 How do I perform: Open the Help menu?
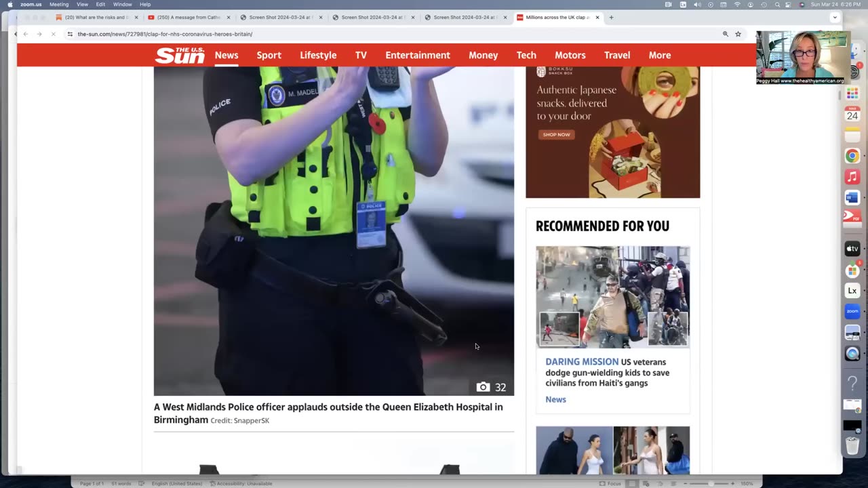pyautogui.click(x=145, y=4)
